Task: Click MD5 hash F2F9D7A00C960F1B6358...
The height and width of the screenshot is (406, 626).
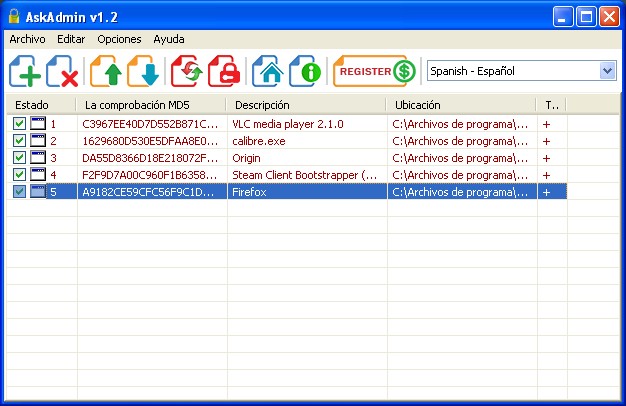Action: pyautogui.click(x=150, y=175)
